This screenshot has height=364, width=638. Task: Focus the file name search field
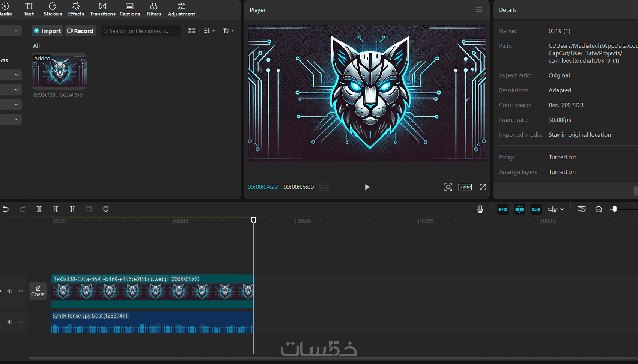[x=141, y=31]
